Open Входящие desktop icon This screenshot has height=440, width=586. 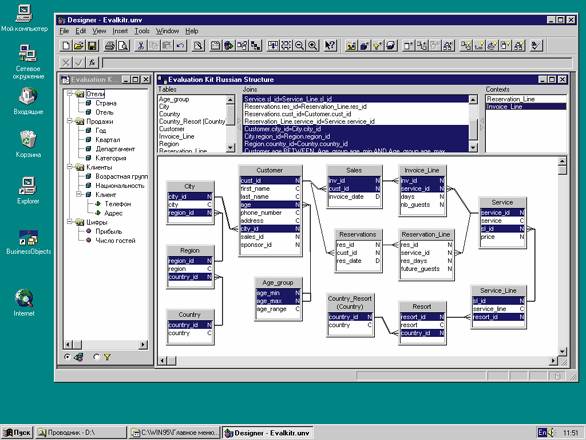[x=28, y=101]
